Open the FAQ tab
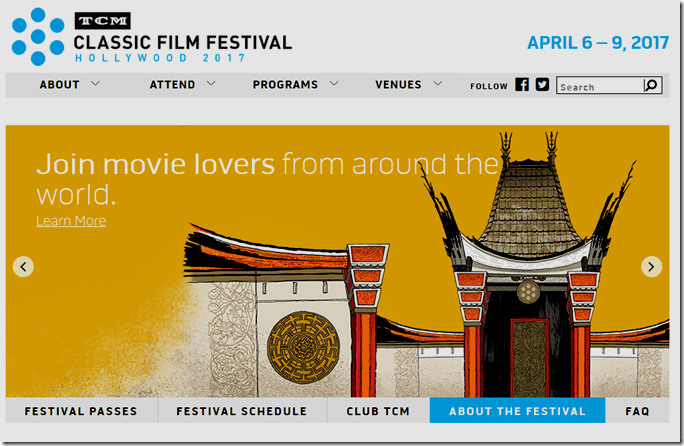The width and height of the screenshot is (684, 446). pos(637,411)
